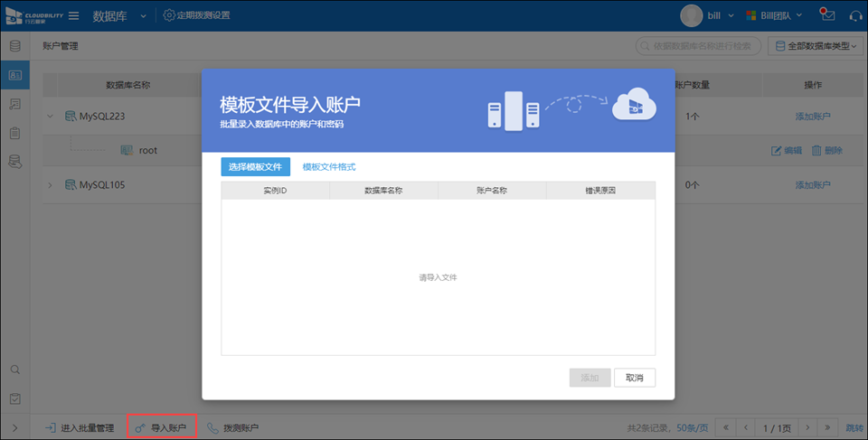Collapse the MySQL223 tree row

click(x=51, y=117)
